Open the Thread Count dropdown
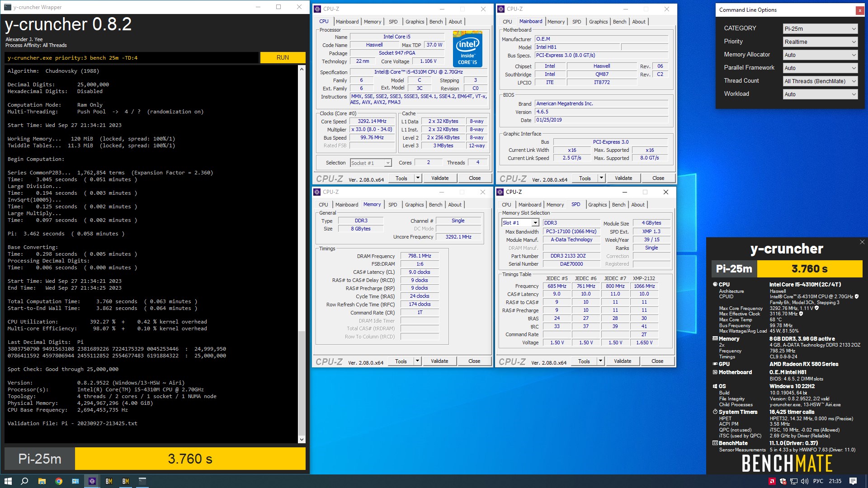 (820, 81)
